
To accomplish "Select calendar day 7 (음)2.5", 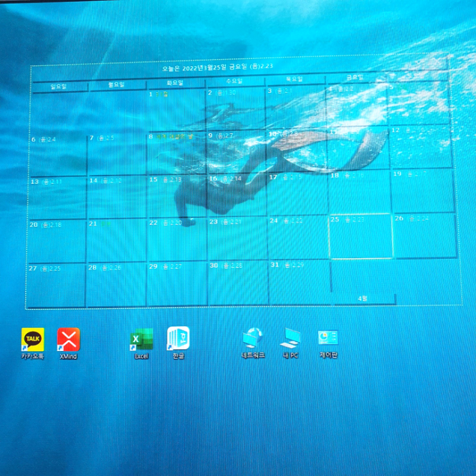I will pos(117,154).
